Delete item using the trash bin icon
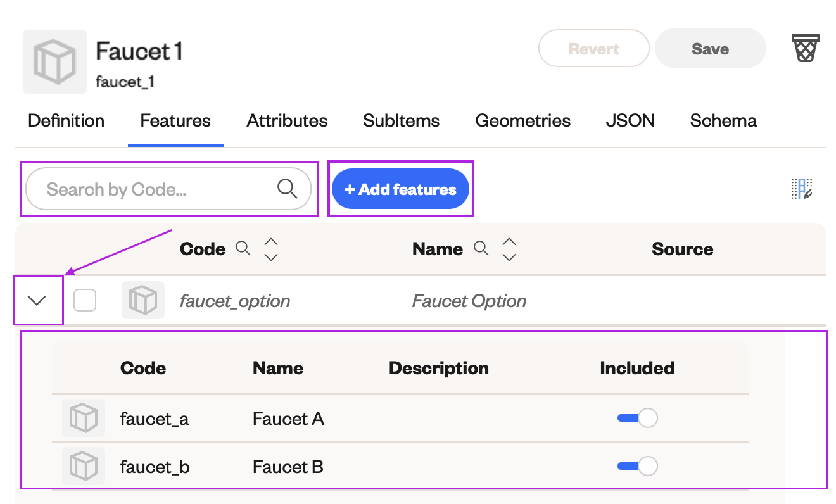Image resolution: width=836 pixels, height=504 pixels. [806, 49]
